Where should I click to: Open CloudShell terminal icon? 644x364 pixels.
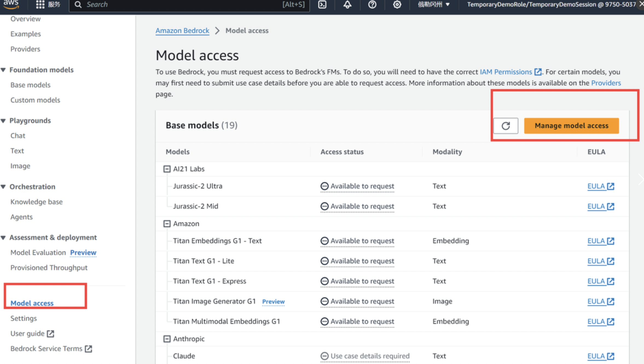(x=322, y=4)
